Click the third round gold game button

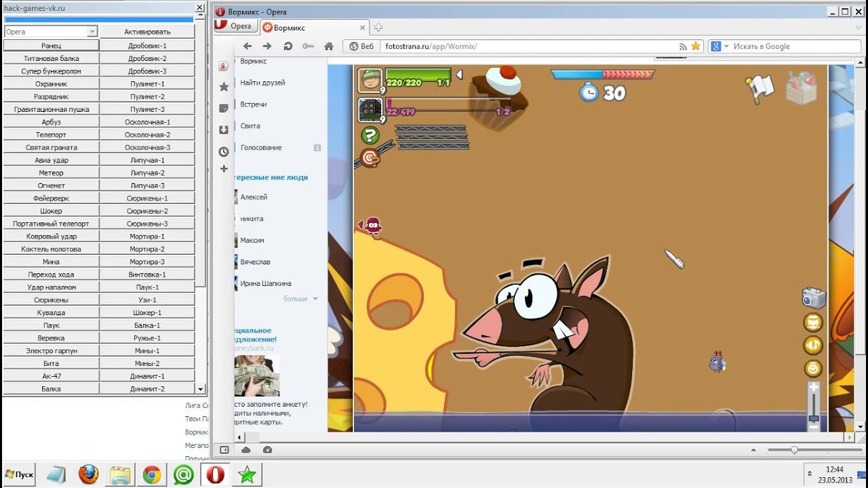(x=813, y=368)
